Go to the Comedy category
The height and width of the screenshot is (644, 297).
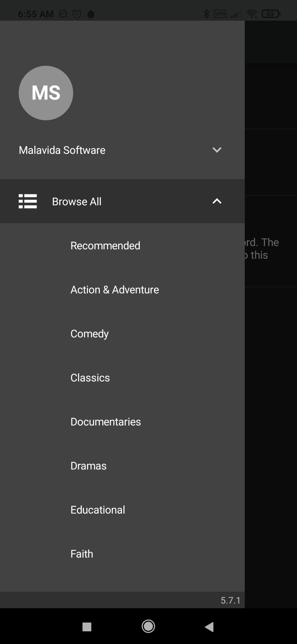tap(90, 334)
